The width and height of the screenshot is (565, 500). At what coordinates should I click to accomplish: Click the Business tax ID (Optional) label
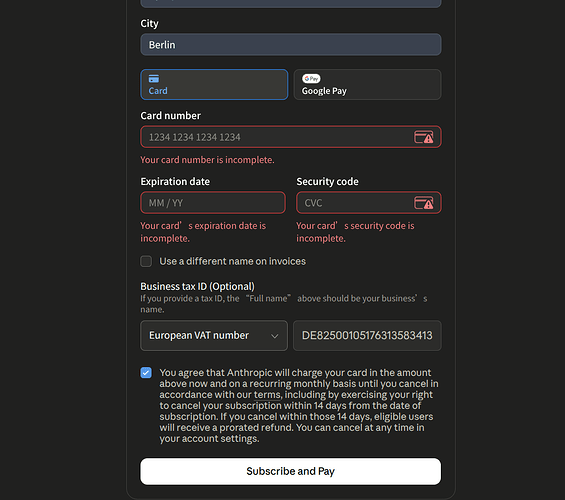click(x=197, y=286)
